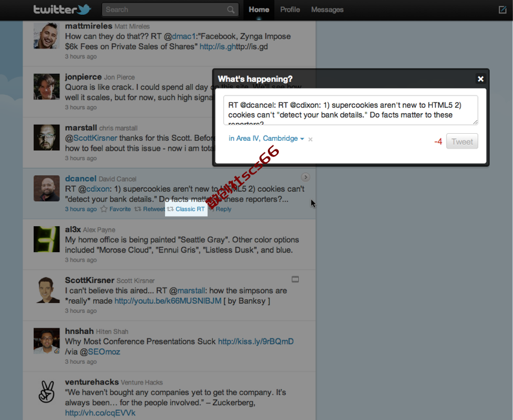Image resolution: width=513 pixels, height=420 pixels.
Task: Open the mattmireles username link
Action: [x=89, y=26]
